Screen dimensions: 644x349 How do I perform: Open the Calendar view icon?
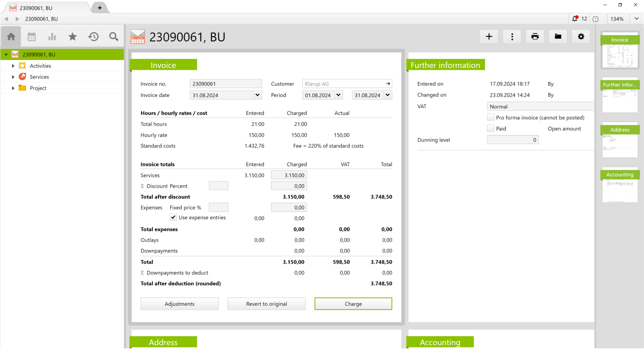(x=32, y=36)
